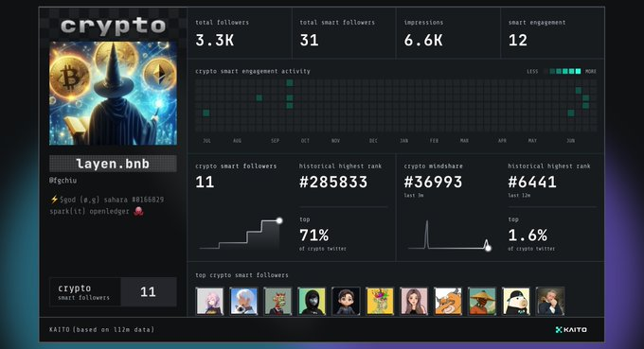Click the tall spike in the mindshare chart
The height and width of the screenshot is (349, 644).
[427, 235]
